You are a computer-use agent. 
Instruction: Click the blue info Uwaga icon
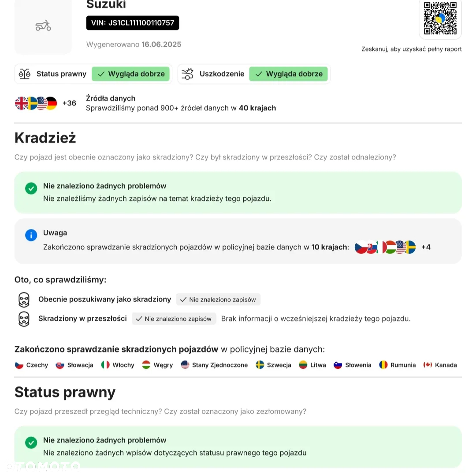click(x=31, y=235)
